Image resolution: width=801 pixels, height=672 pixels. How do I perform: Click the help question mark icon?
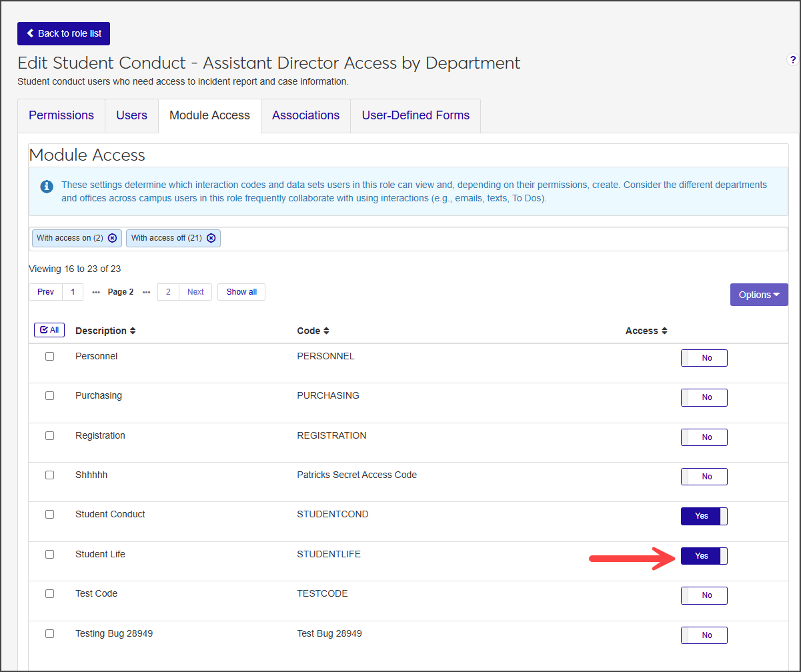coord(792,60)
